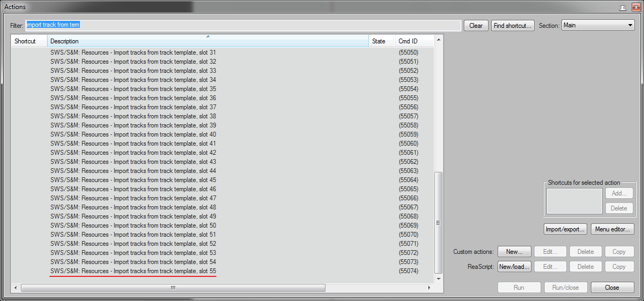Click command ID (55050)

[x=409, y=52]
